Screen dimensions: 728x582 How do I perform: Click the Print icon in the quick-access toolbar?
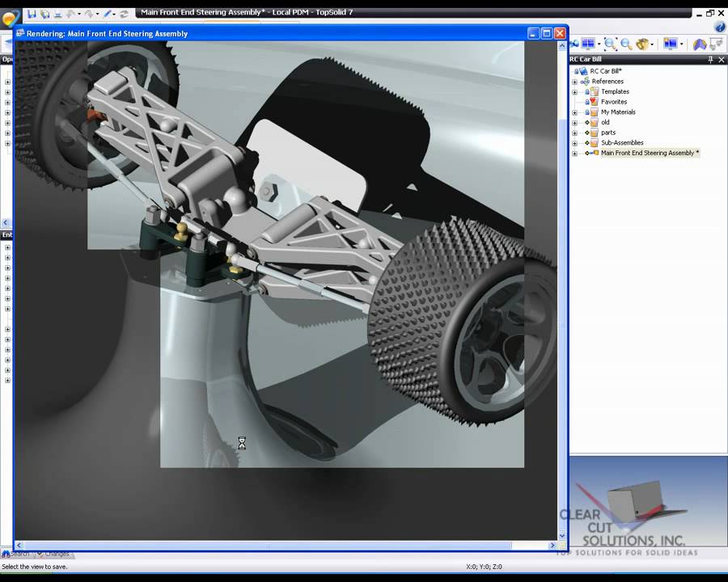point(57,15)
